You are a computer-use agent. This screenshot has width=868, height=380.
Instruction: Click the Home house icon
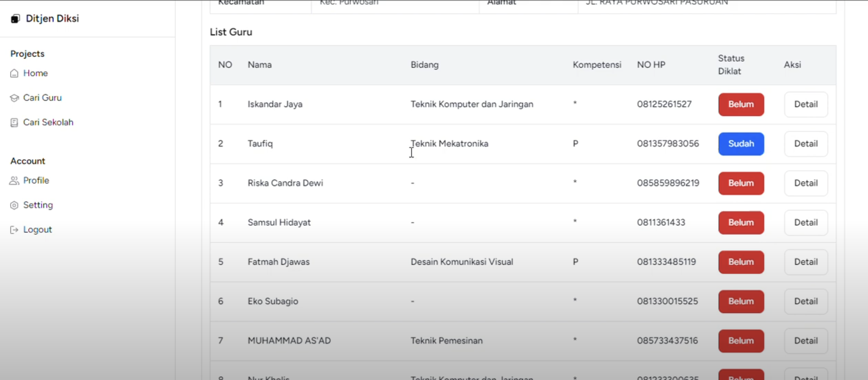pos(14,74)
